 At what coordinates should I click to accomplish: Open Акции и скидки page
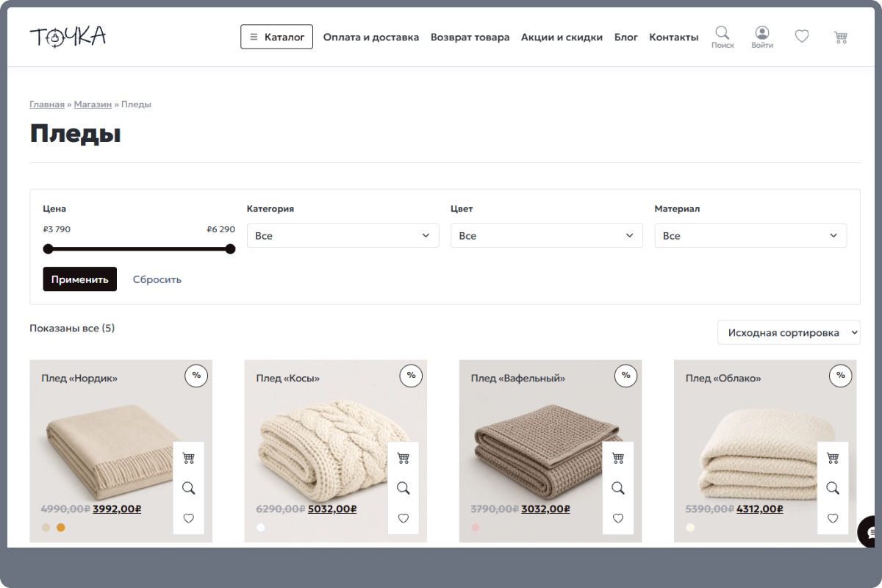(562, 37)
